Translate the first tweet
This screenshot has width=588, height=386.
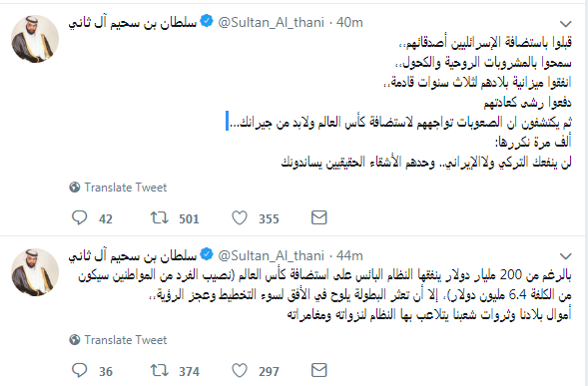[125, 187]
